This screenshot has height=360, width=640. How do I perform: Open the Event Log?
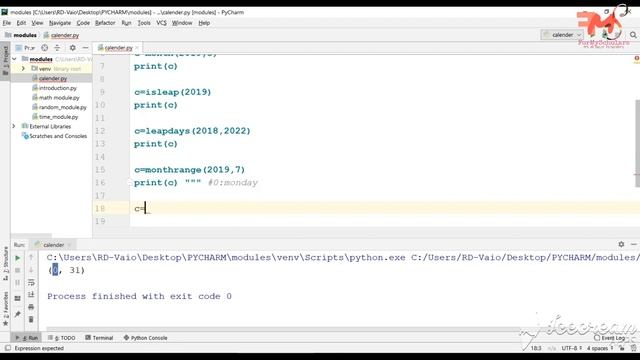point(609,338)
